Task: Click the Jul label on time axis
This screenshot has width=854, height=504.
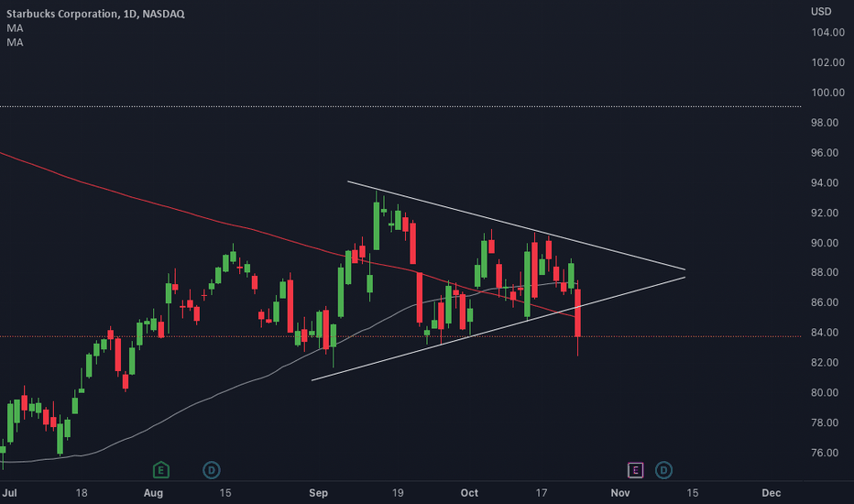Action: 9,493
